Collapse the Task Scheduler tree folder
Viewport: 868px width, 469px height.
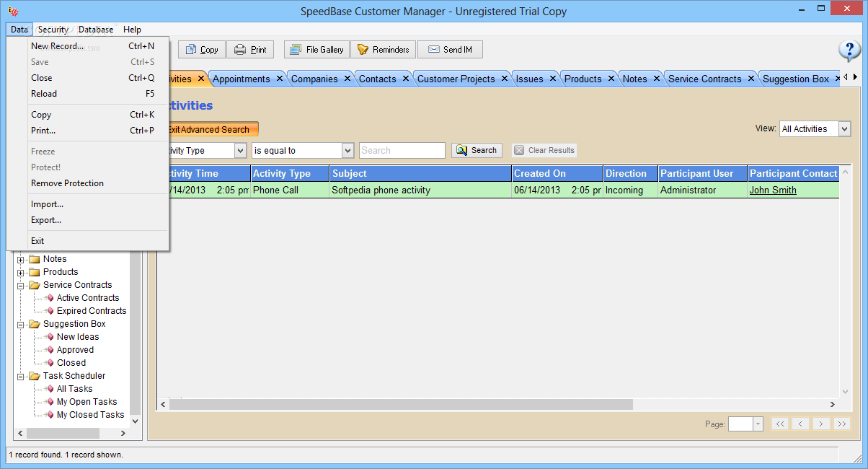point(21,377)
